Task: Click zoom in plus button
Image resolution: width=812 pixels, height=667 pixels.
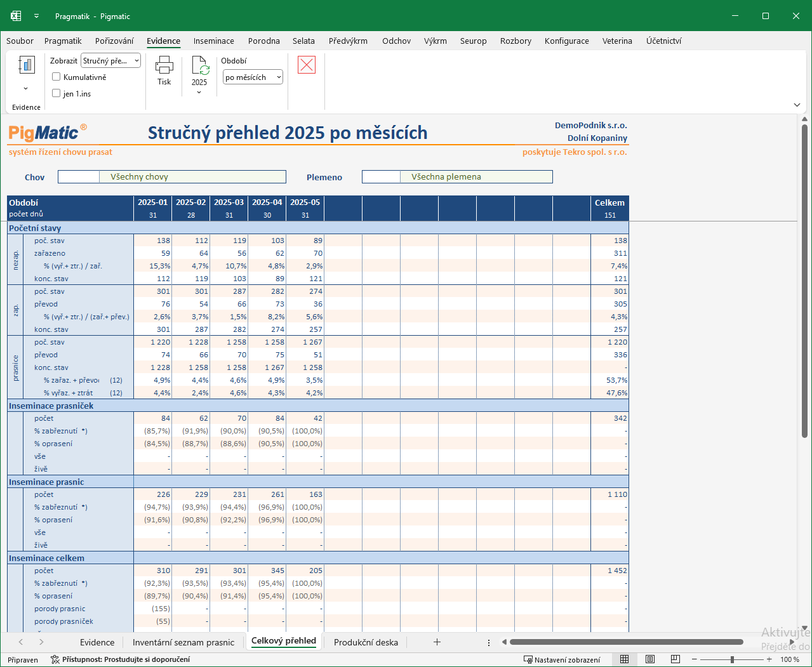Action: [x=769, y=659]
